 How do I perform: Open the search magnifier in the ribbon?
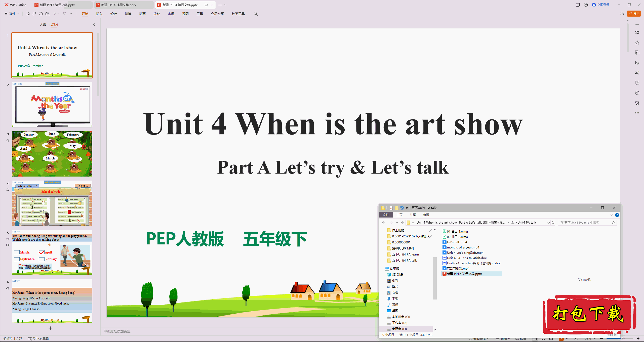click(x=256, y=14)
